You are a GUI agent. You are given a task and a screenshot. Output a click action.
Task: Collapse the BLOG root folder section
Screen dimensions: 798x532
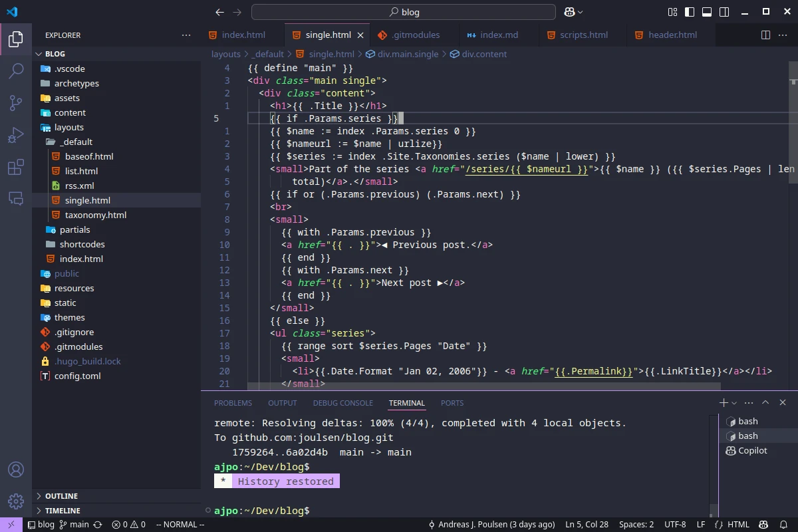116,54
